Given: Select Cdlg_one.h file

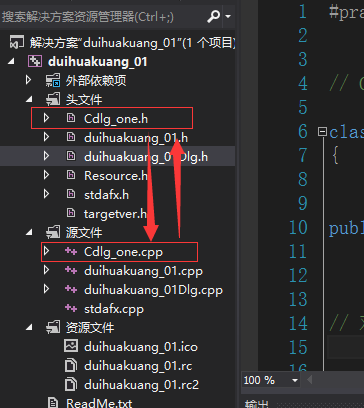Looking at the screenshot, I should pyautogui.click(x=116, y=119).
